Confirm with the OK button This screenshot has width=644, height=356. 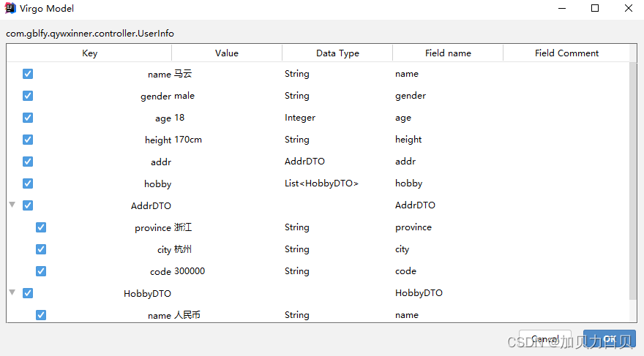pyautogui.click(x=609, y=339)
